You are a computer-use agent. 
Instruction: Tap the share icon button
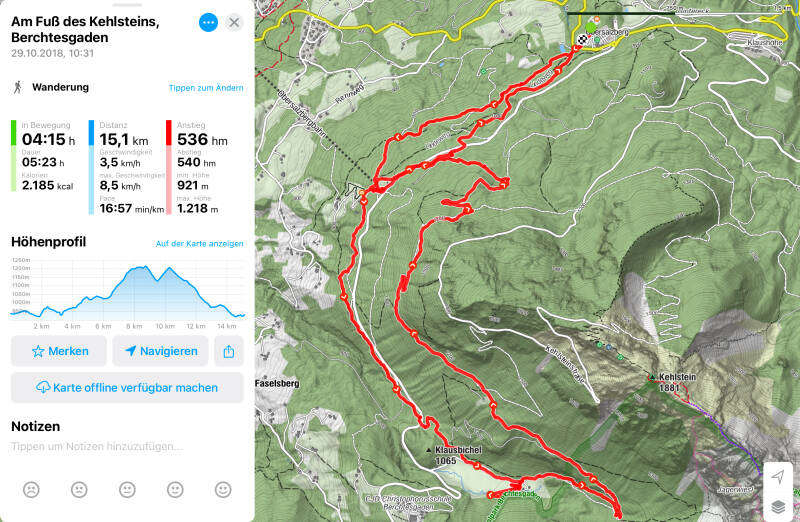(229, 351)
